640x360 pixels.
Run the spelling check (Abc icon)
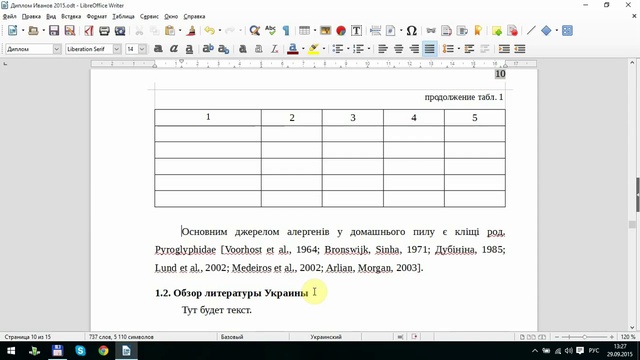coord(270,31)
